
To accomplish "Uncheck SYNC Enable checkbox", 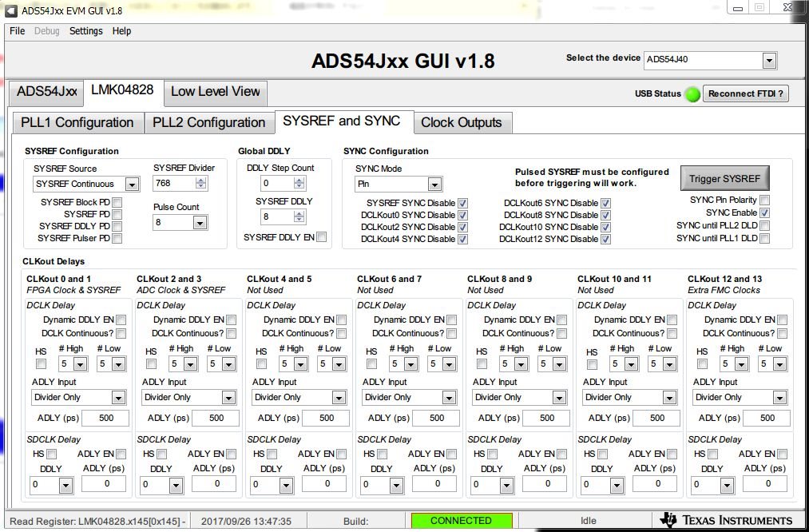I will pos(764,213).
